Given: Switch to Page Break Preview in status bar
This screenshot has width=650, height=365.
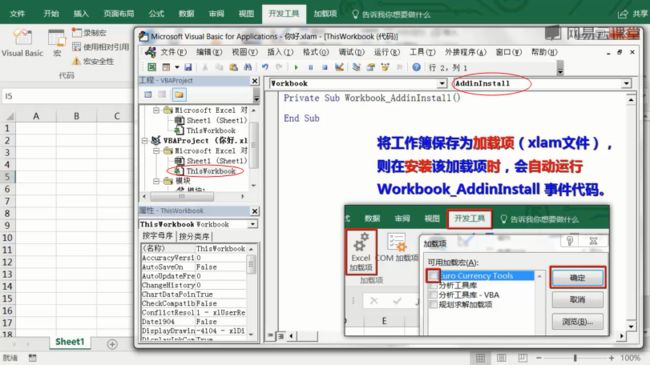Looking at the screenshot, I should [x=522, y=358].
